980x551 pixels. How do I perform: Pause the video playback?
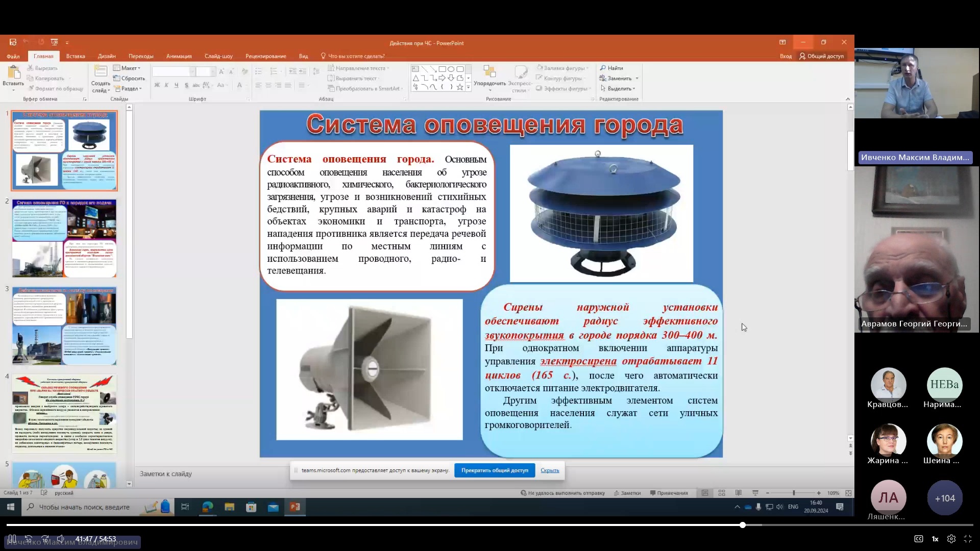[x=12, y=539]
